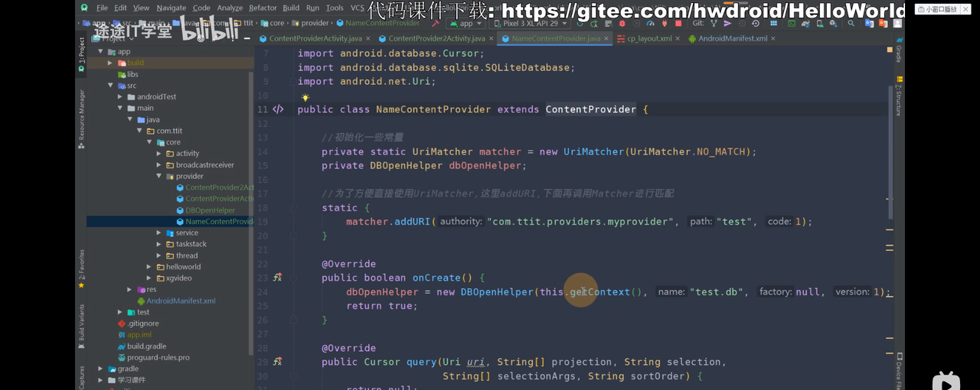
Task: Expand the gradle folder
Action: [x=101, y=369]
